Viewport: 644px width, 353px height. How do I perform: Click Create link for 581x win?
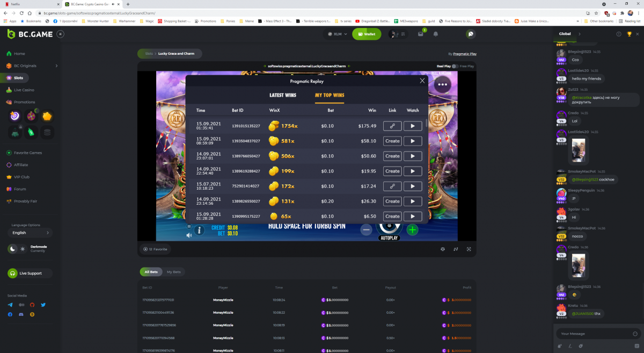392,141
